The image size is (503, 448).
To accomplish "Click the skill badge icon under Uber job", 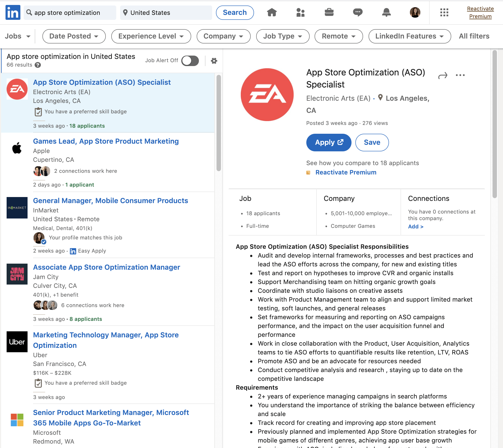I will pos(38,383).
